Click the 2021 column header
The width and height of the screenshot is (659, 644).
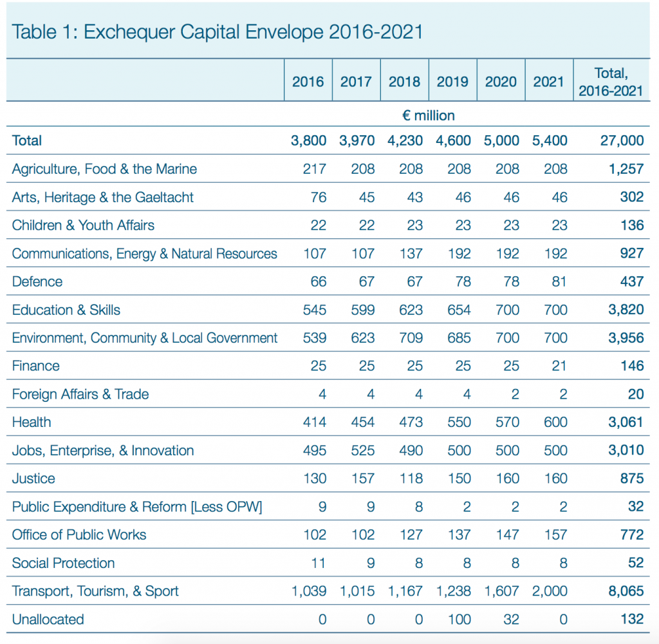(x=549, y=82)
